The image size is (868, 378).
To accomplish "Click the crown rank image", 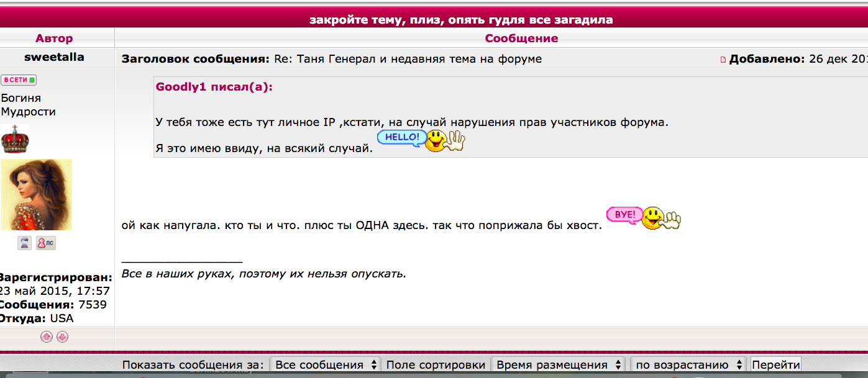I will coord(15,139).
